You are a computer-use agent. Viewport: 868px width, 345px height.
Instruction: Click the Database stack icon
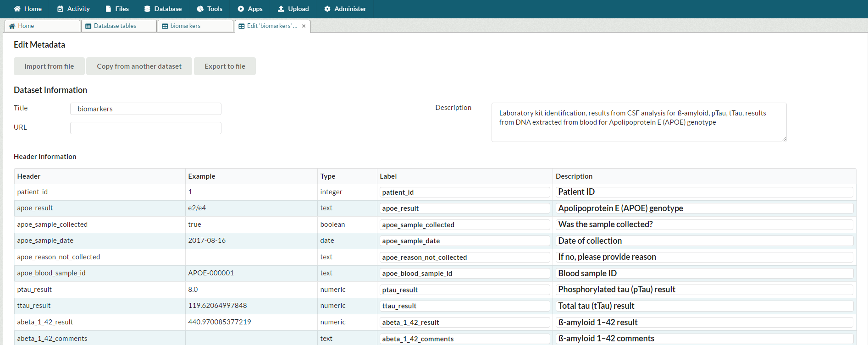[147, 9]
